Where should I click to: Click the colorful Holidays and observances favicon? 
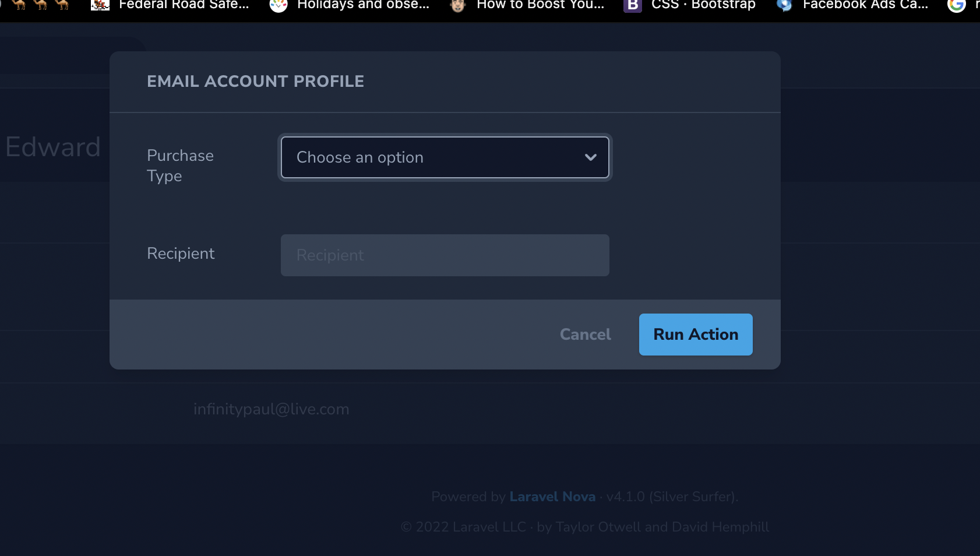(278, 6)
